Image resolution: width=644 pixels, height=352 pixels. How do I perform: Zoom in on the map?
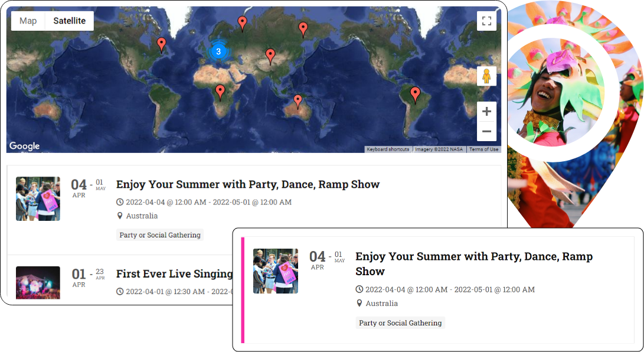pyautogui.click(x=486, y=112)
